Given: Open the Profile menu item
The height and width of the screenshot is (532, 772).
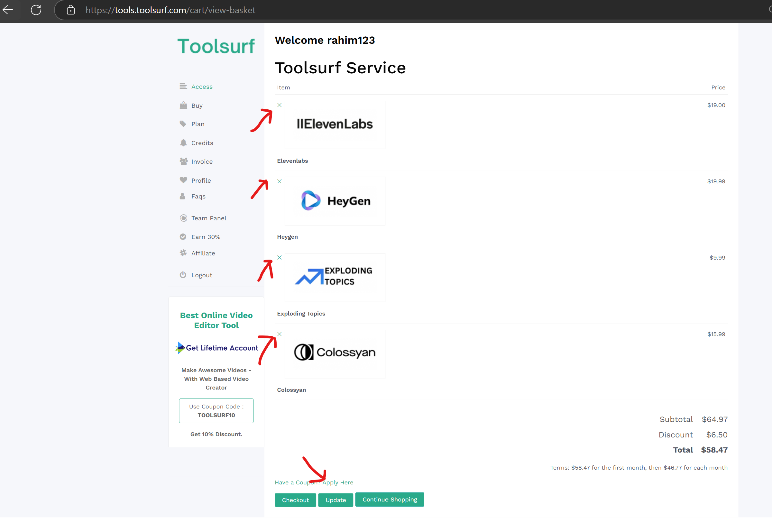Looking at the screenshot, I should [201, 181].
